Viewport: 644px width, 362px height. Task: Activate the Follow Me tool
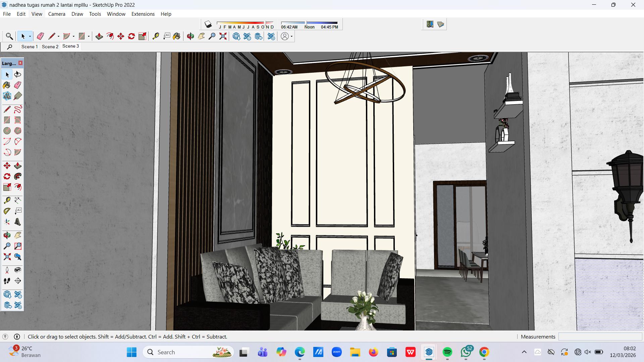click(18, 176)
